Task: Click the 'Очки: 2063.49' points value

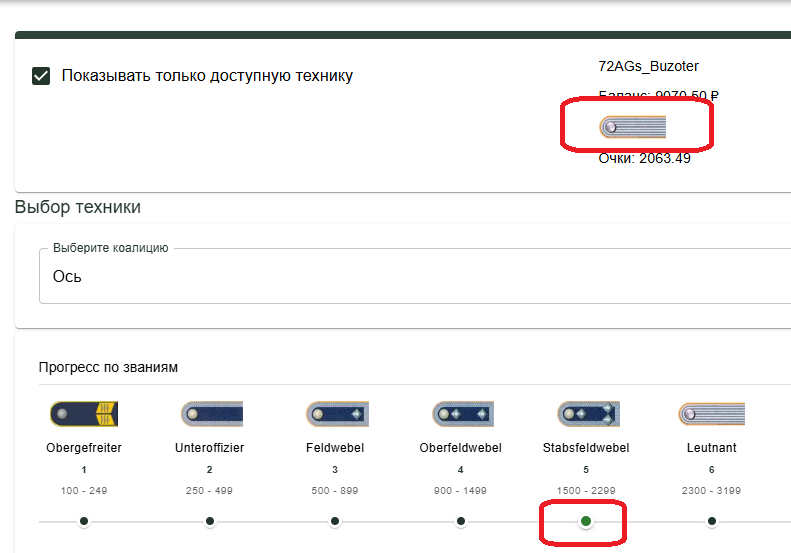Action: pos(645,158)
